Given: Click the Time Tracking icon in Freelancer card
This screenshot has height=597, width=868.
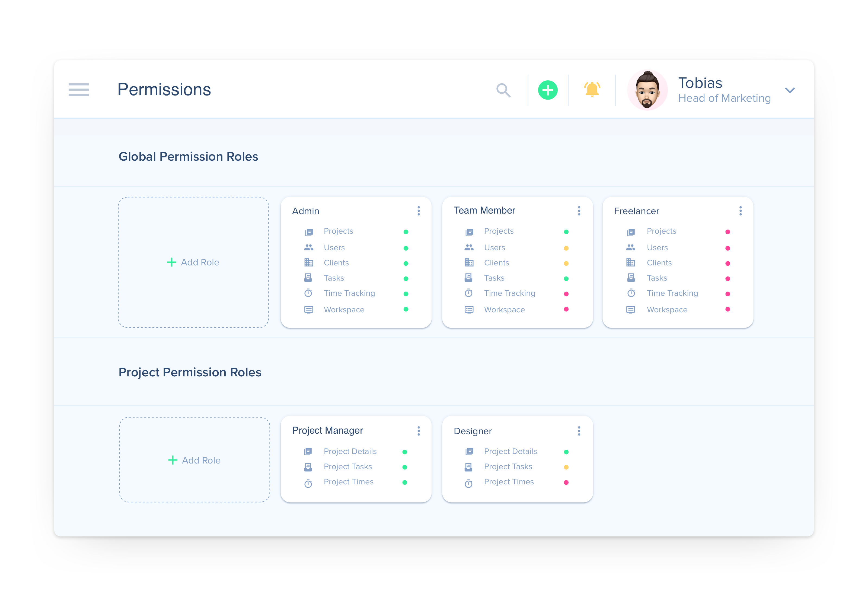Looking at the screenshot, I should [631, 293].
